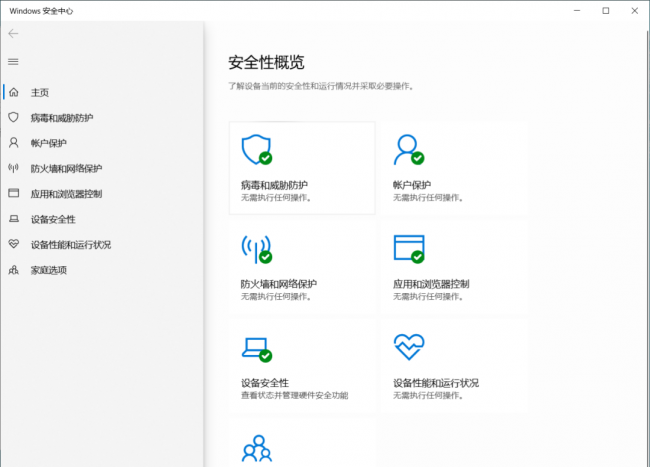650x467 pixels.
Task: Click large account person icon tile
Action: 409,149
